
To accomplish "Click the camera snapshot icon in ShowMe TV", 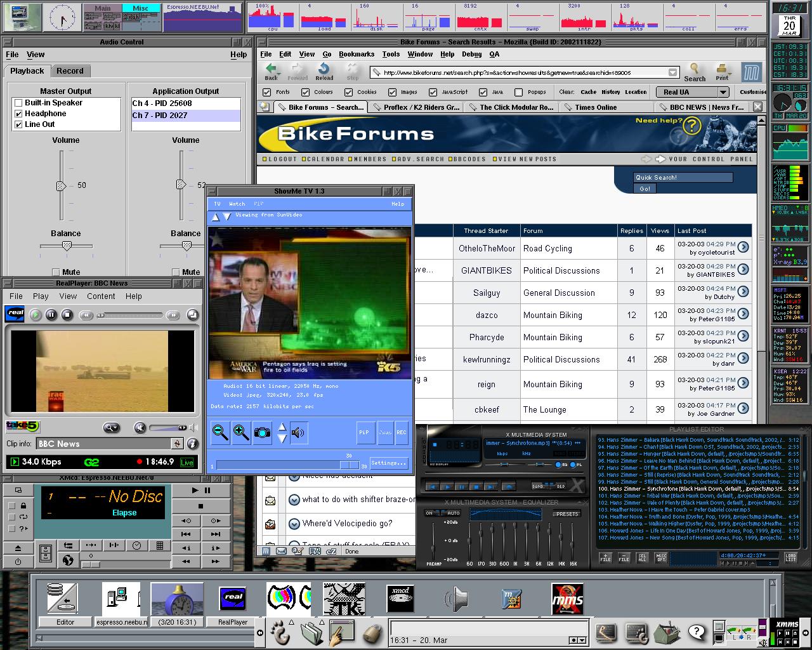I will (x=262, y=432).
